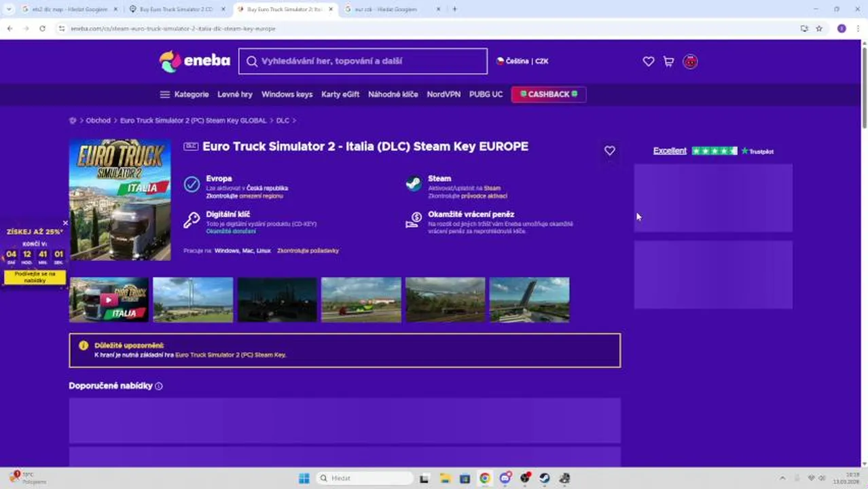Open the second screenshot thumbnail
This screenshot has width=868, height=489.
point(193,300)
